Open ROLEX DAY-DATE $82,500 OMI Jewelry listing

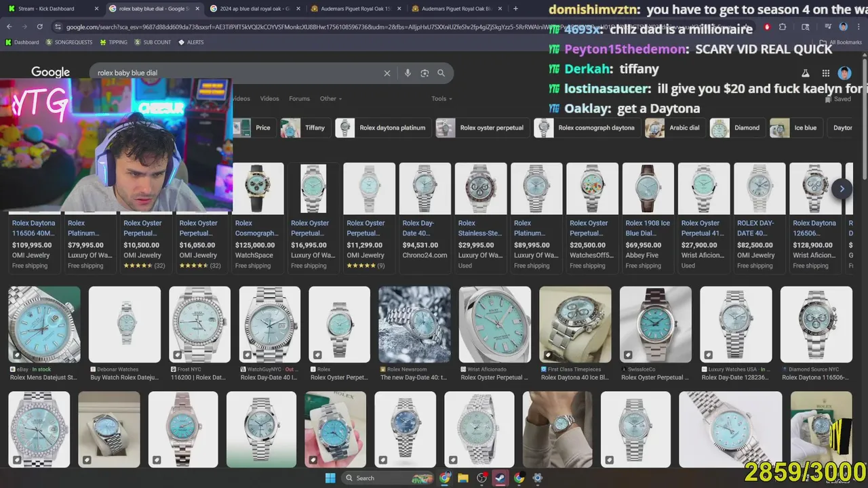point(759,217)
